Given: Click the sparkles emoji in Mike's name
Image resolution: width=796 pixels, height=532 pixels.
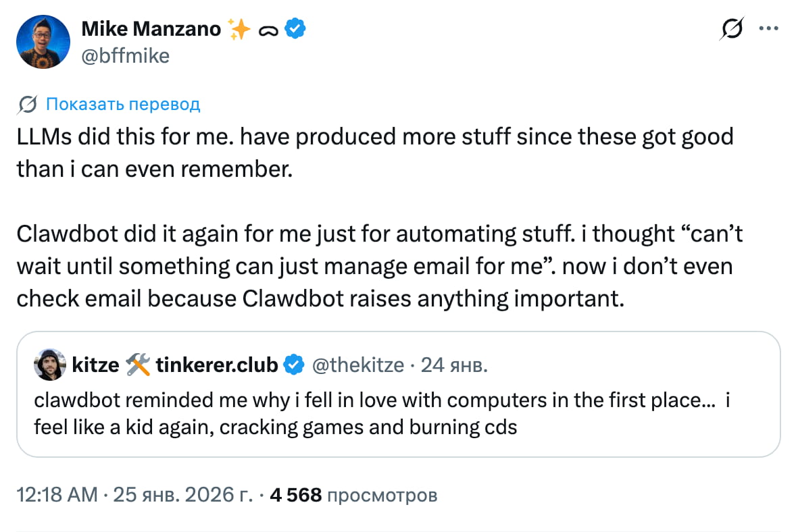Looking at the screenshot, I should 239,28.
